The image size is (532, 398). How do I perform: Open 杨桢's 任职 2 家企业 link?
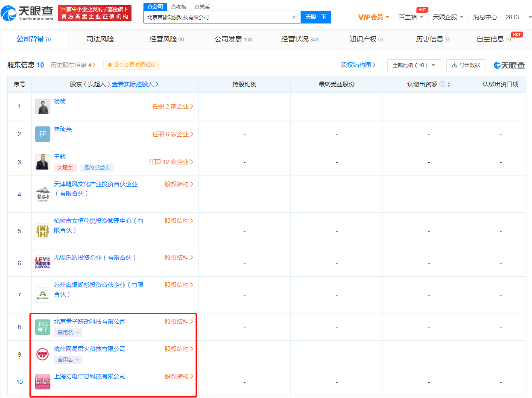click(173, 106)
